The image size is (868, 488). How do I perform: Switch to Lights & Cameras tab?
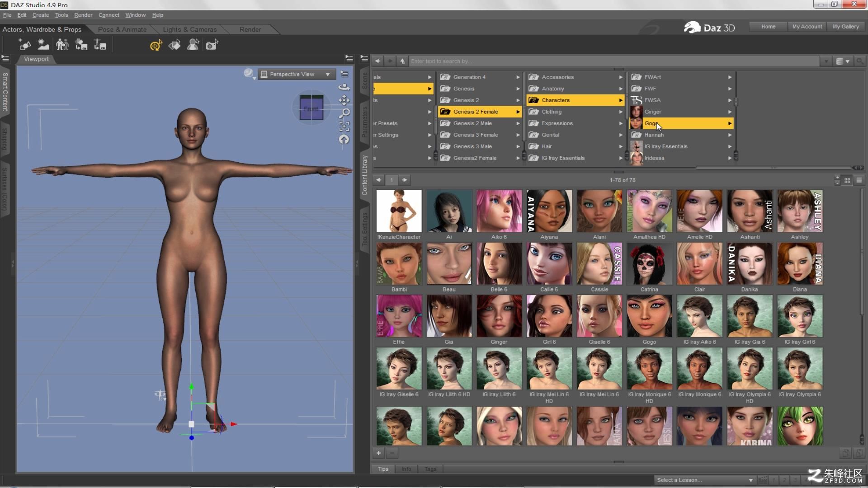coord(190,29)
